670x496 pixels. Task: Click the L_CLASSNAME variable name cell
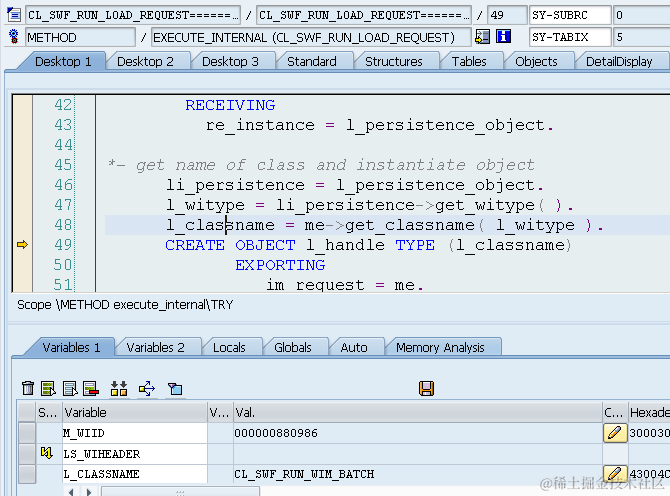[135, 474]
